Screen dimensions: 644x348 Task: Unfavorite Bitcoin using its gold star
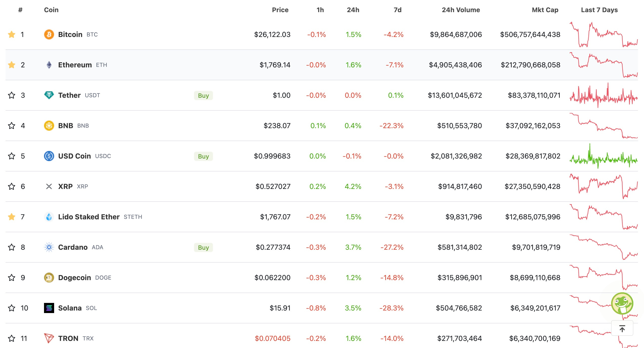[x=12, y=34]
